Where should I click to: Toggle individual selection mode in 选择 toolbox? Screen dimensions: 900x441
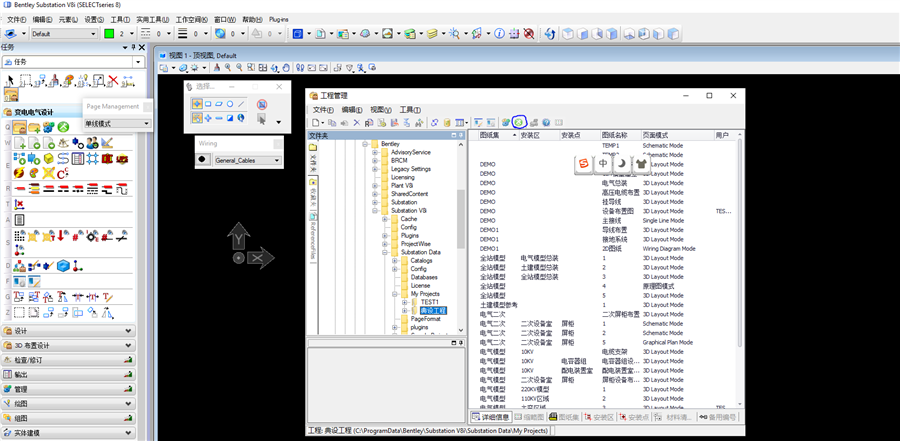click(x=197, y=104)
